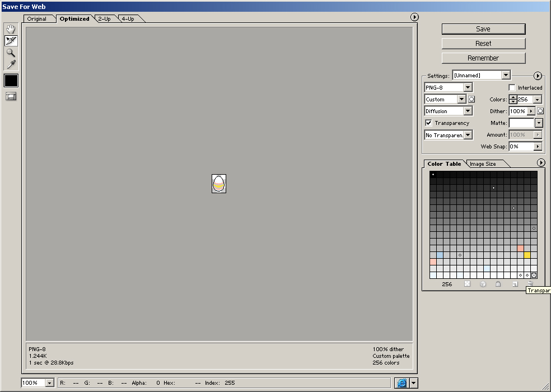Switch to the 2-Up tab
551x392 pixels.
point(105,19)
